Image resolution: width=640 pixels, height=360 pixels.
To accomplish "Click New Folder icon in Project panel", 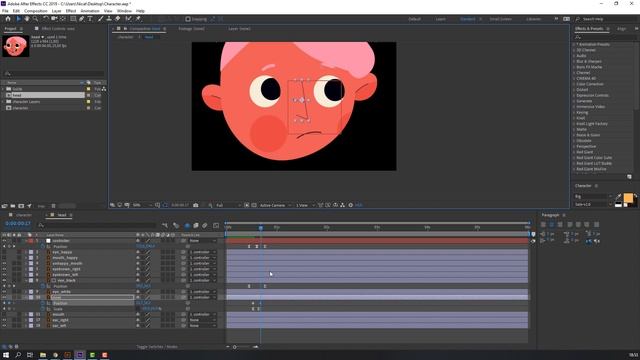I will click(13, 206).
